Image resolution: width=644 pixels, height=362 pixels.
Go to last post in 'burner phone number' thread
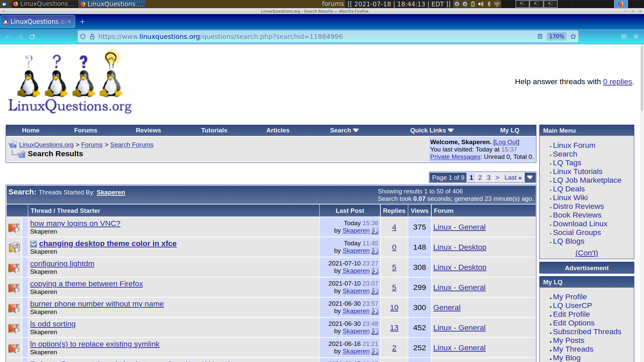(x=375, y=311)
